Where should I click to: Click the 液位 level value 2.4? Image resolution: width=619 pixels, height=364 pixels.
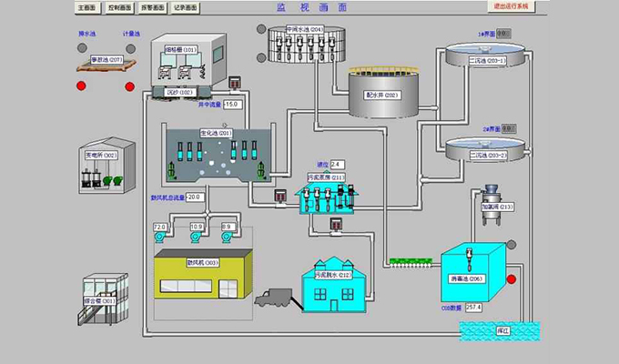coord(338,164)
